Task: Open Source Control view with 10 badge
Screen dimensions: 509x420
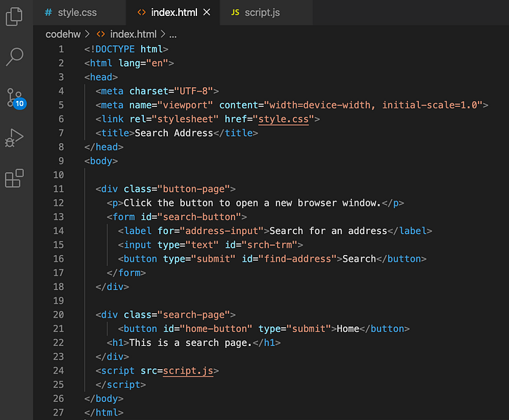Action: click(x=16, y=98)
